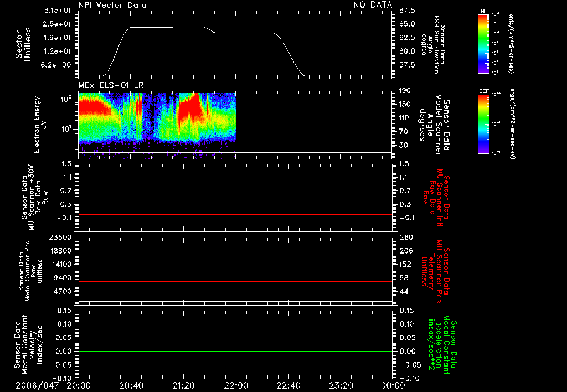This screenshot has width=567, height=392.
Task: Click the "18800" scanner position tick value
Action: click(x=61, y=251)
